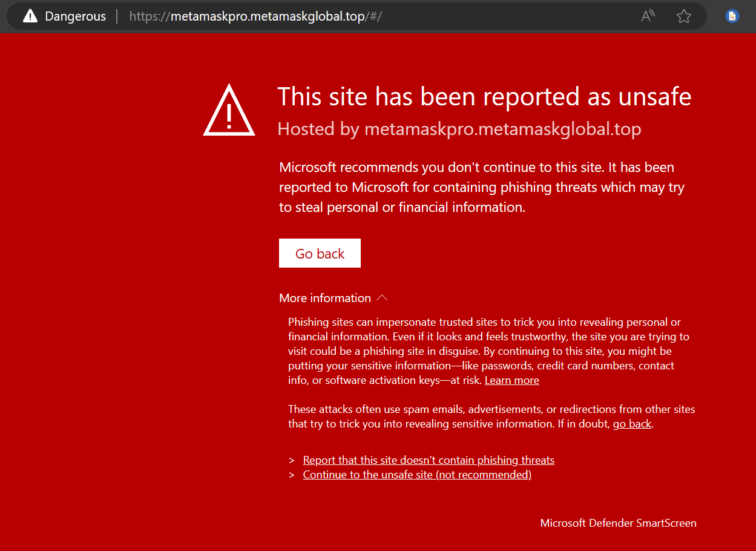Select the 'This site has been reported as unsafe' heading

[x=484, y=97]
